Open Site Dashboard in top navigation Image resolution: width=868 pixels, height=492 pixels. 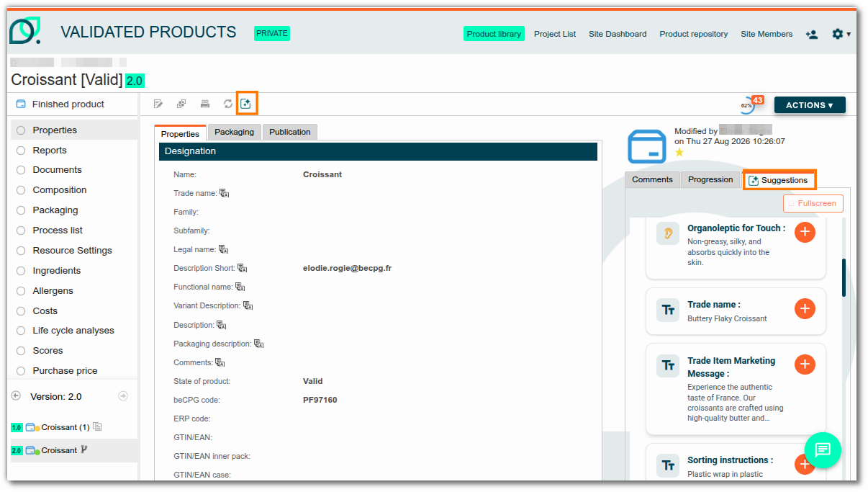tap(618, 34)
